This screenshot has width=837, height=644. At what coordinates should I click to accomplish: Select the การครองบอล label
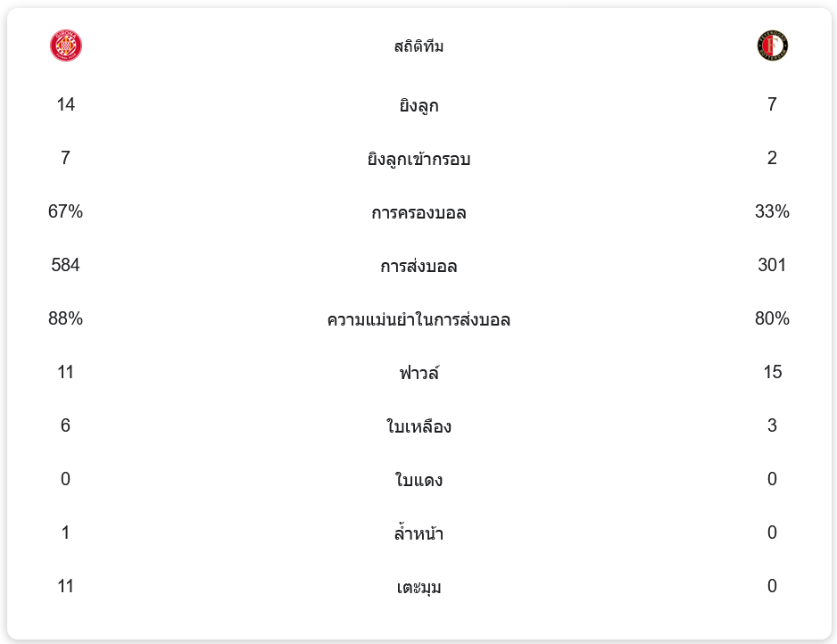tap(418, 213)
